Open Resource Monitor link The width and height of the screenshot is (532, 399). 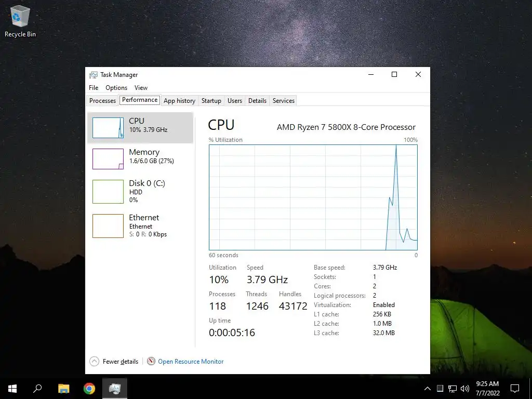click(191, 362)
